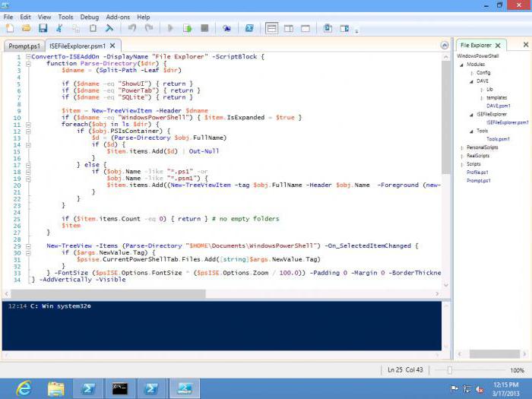Viewport: 532px width, 399px height.
Task: Expand the RealScripts folder node
Action: coord(461,156)
